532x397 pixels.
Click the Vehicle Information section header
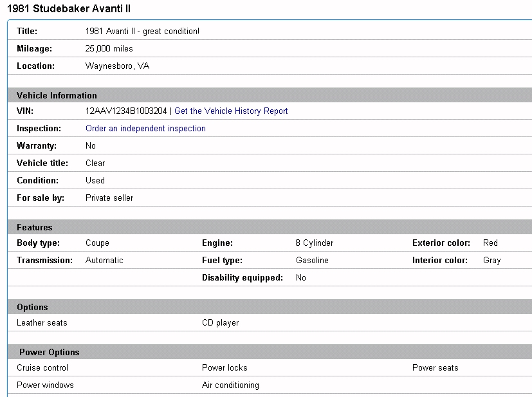click(57, 95)
